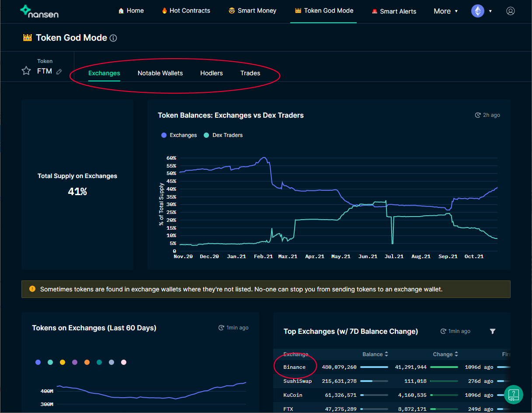Open the Hodlers tab
This screenshot has width=532, height=413.
(212, 73)
